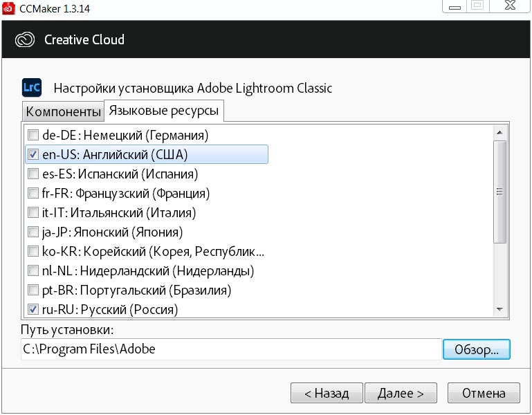
Task: Click the scrollbar up arrow in language list
Action: click(x=499, y=132)
